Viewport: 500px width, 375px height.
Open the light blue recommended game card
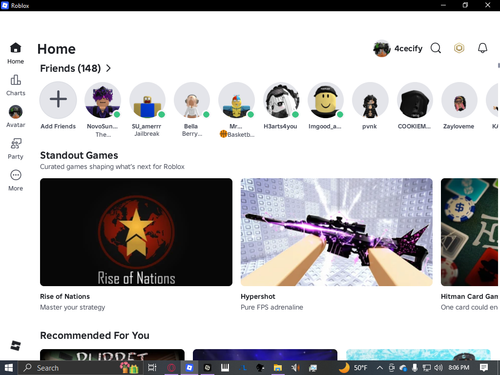tap(418, 355)
